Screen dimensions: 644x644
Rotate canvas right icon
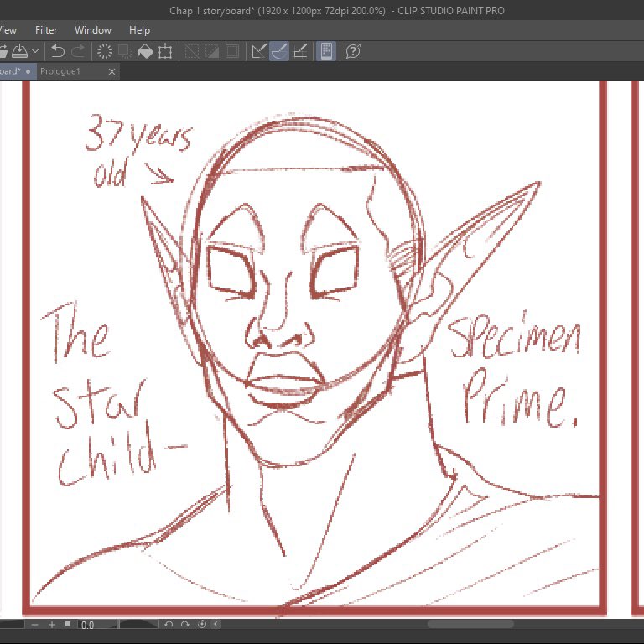185,624
